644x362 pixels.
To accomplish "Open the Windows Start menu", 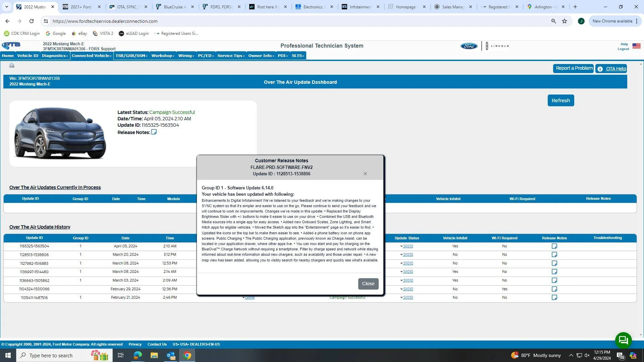I will pos(8,355).
